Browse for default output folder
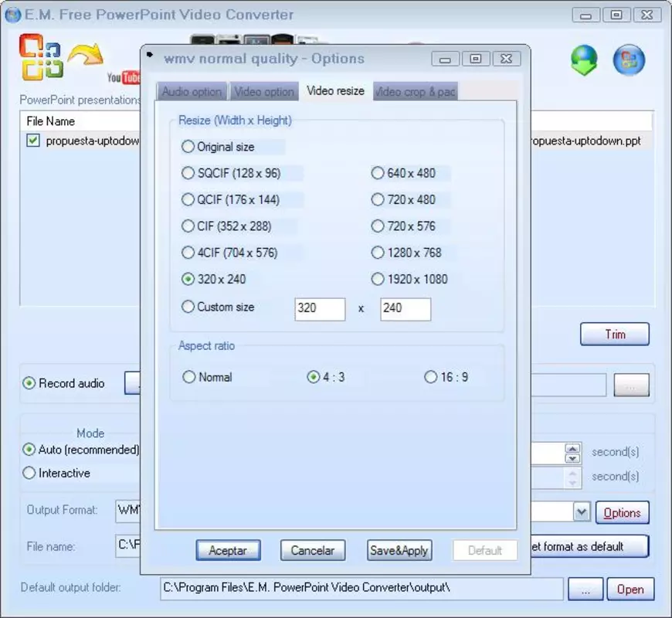Screen dimensions: 672x618 point(585,589)
